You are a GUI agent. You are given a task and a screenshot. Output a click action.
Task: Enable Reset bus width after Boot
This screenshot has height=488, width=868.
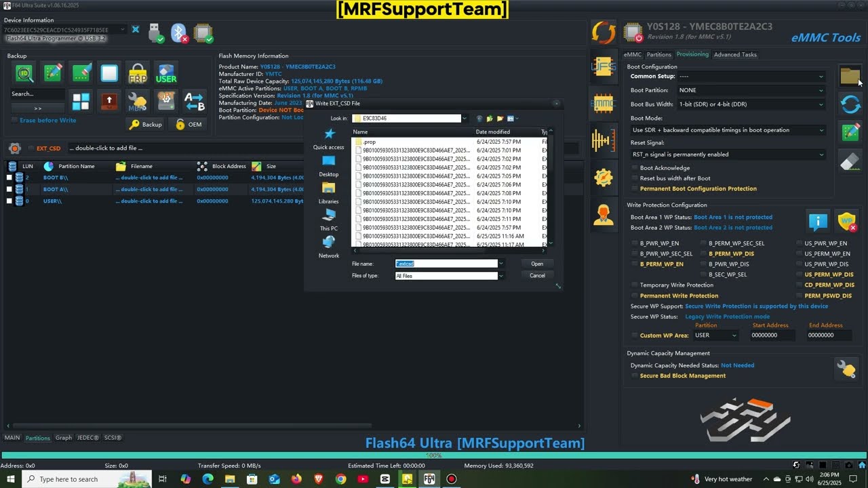point(635,178)
